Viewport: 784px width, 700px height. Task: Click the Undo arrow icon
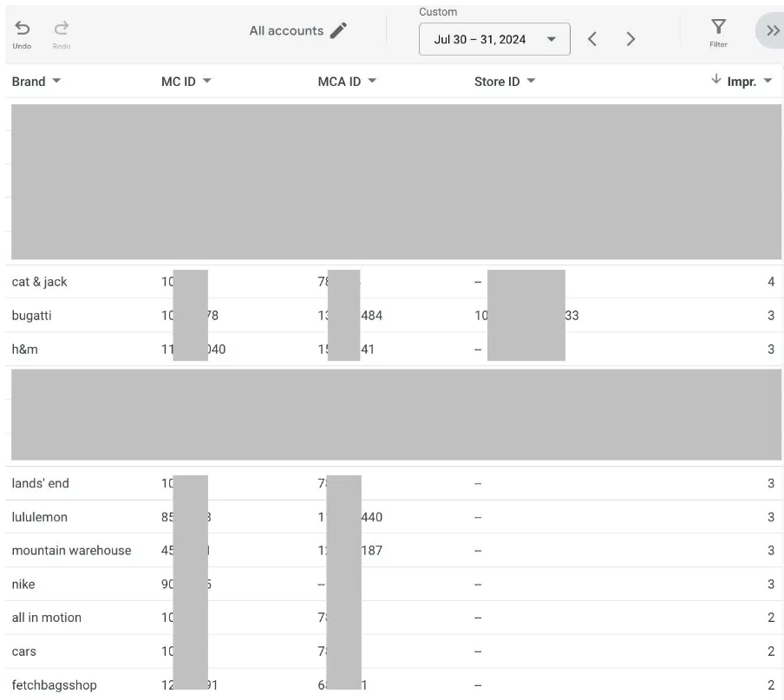point(23,29)
